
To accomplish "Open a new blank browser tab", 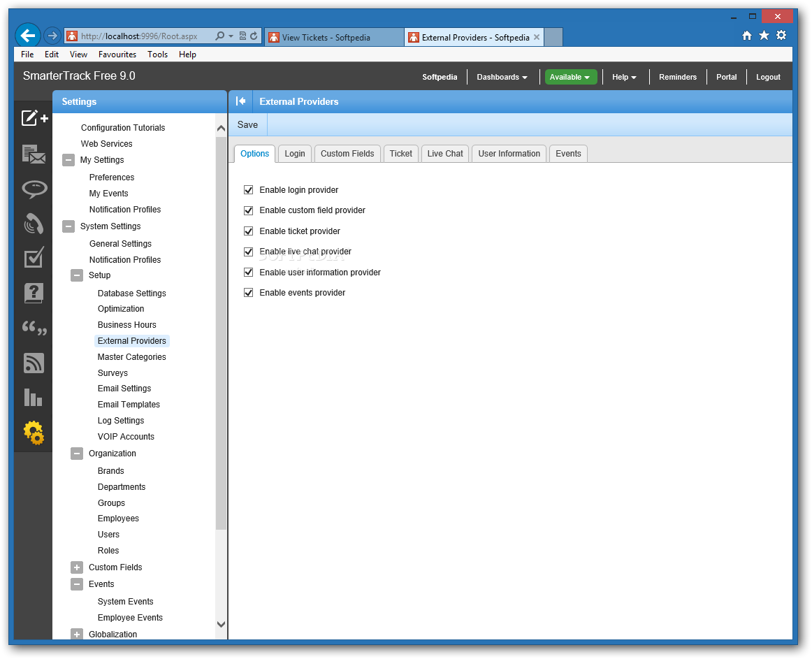I will tap(553, 37).
